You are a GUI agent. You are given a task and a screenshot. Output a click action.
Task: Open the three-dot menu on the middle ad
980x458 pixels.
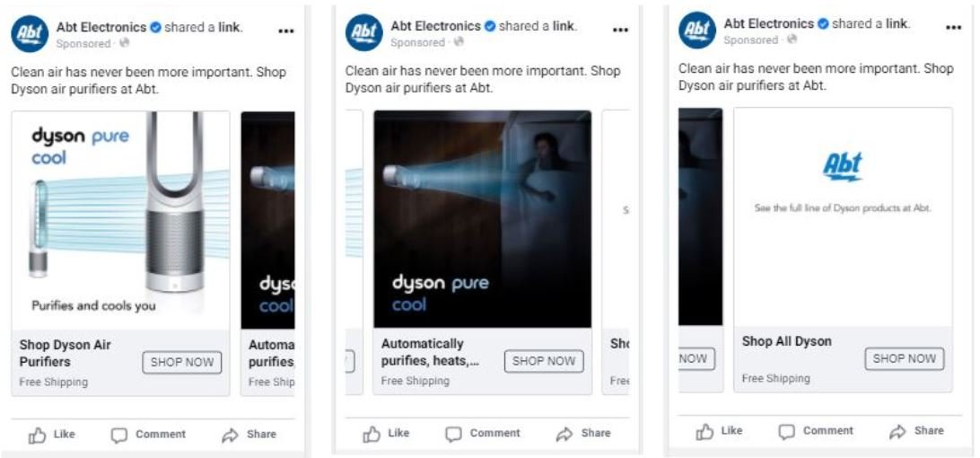620,30
